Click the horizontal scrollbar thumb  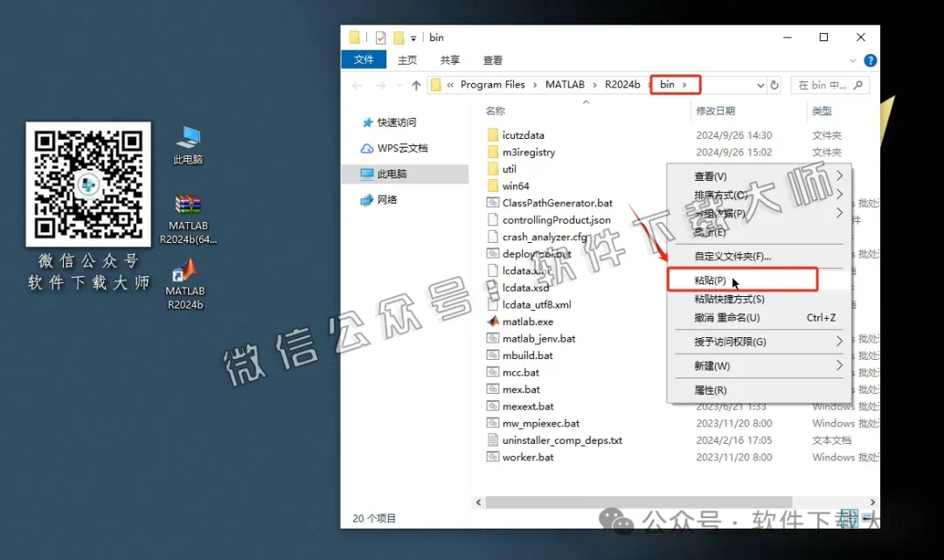639,501
